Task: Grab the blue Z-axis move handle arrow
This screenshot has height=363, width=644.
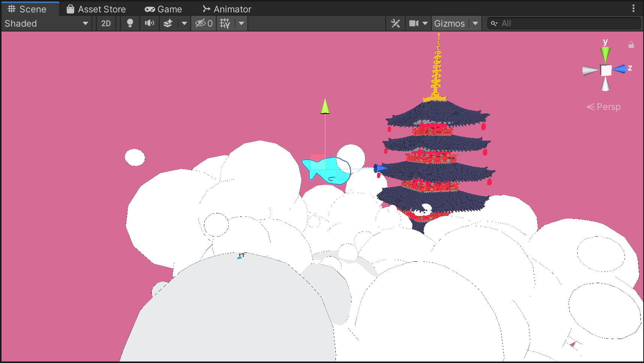Action: (380, 168)
